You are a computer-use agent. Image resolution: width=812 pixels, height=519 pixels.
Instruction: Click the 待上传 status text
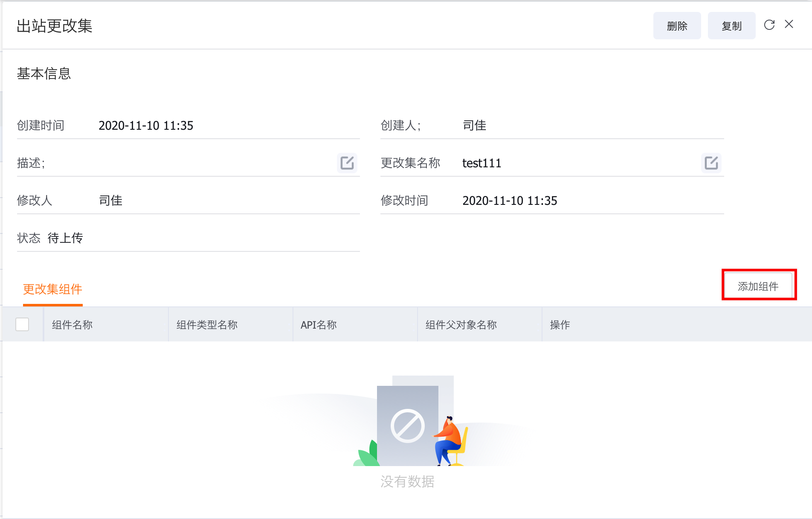[65, 238]
